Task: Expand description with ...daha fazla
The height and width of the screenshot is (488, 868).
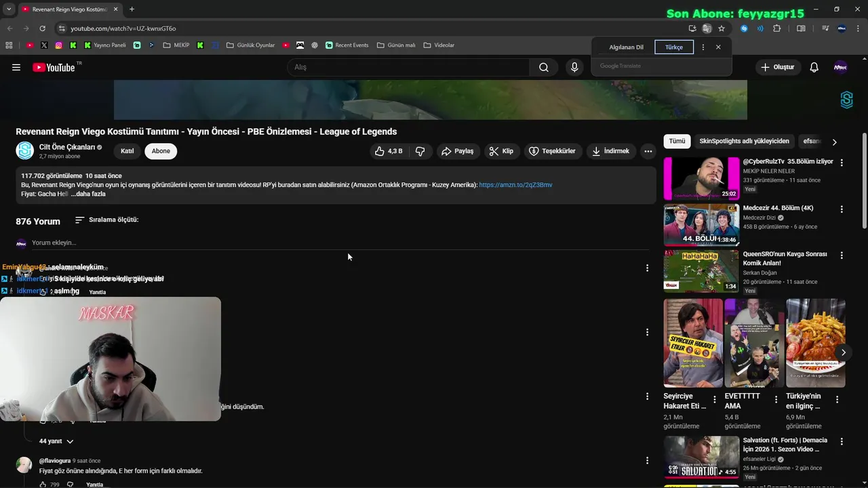Action: (x=88, y=194)
